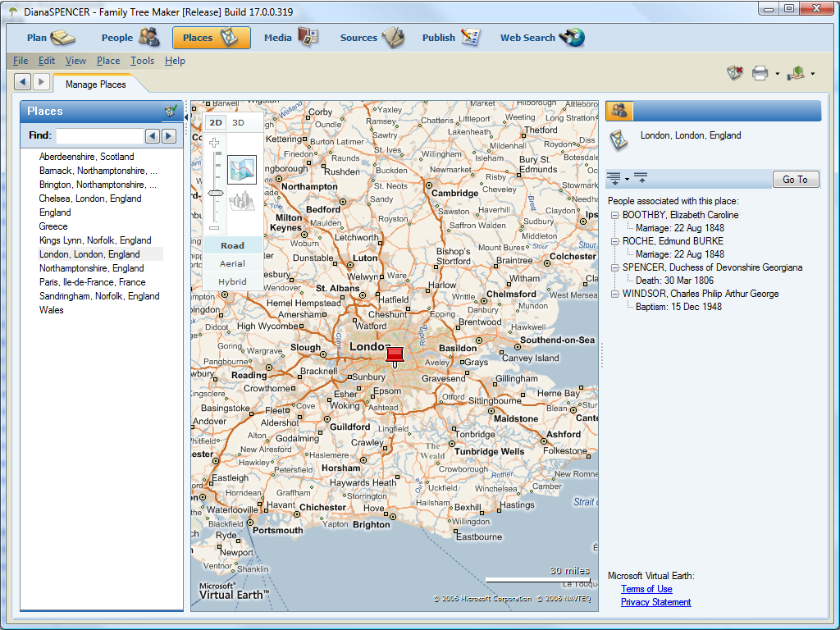Click the collapse all items icon

[641, 178]
